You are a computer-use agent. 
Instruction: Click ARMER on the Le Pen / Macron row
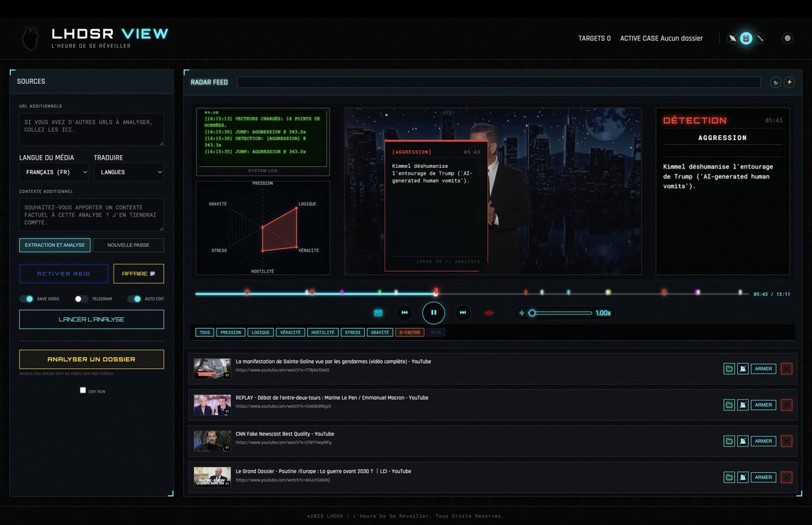[x=763, y=405]
